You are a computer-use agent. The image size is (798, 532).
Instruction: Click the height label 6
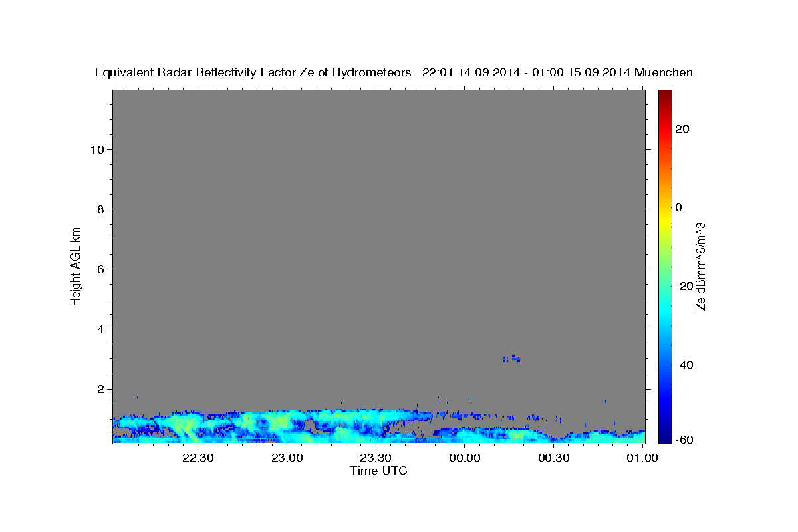(100, 269)
